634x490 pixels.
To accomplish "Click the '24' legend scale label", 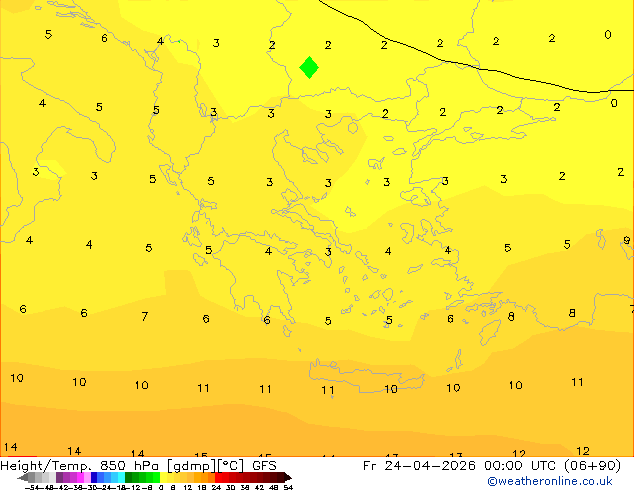I will point(216,487).
